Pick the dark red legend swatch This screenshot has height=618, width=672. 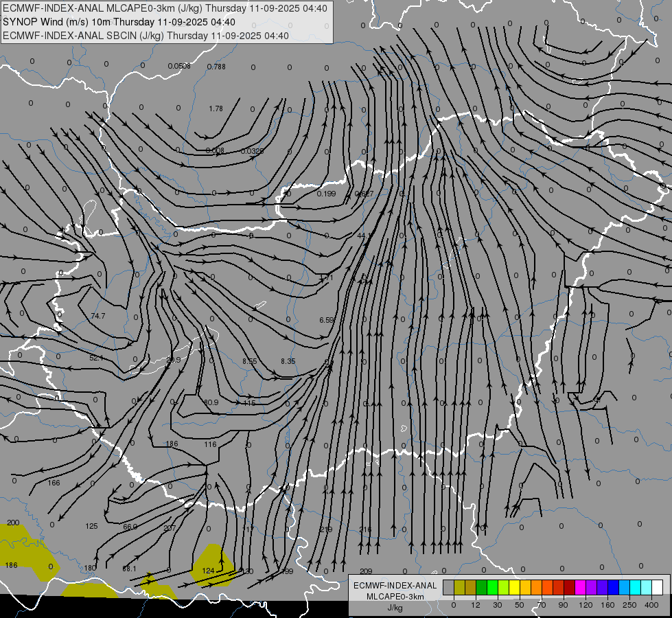click(570, 588)
